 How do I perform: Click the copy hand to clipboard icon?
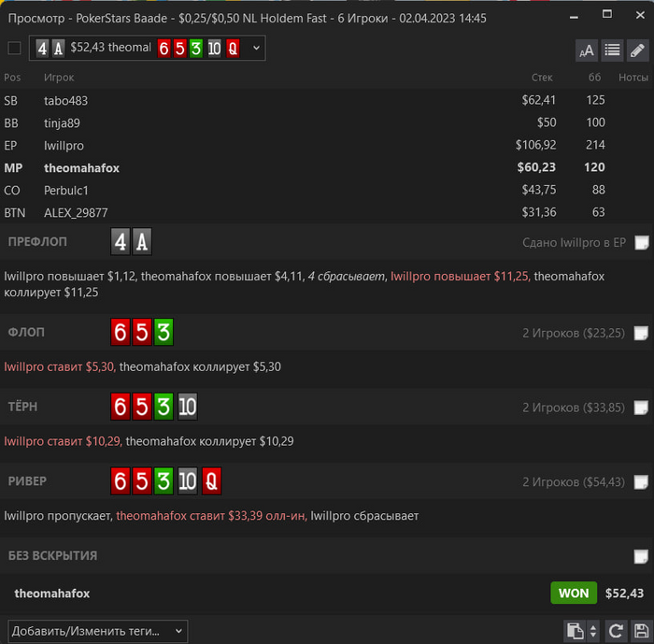pyautogui.click(x=576, y=631)
